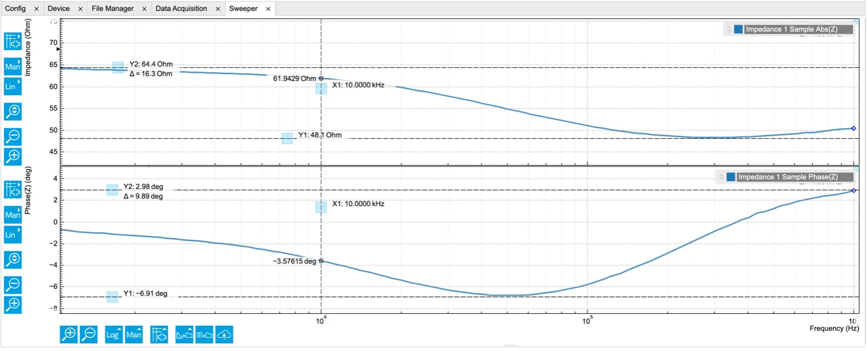This screenshot has width=868, height=351.
Task: Click the cloud upload icon
Action: click(x=224, y=335)
